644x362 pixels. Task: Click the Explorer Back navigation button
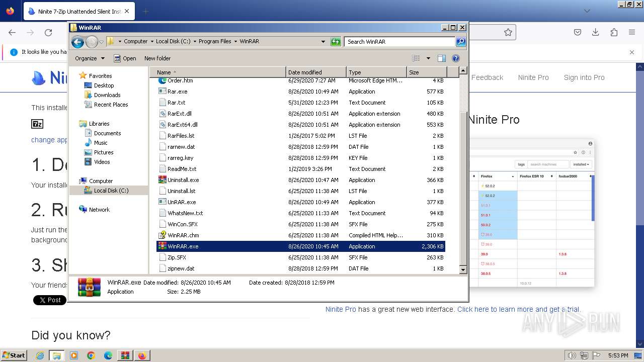pyautogui.click(x=77, y=42)
